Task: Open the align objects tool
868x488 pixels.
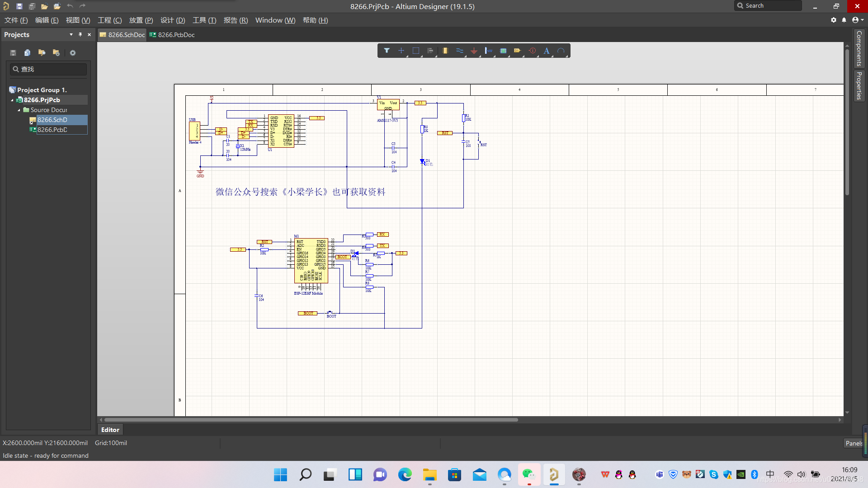Action: (430, 51)
